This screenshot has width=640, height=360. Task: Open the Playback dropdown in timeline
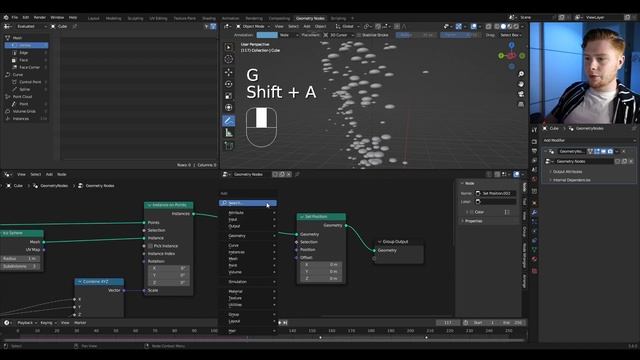(27, 323)
